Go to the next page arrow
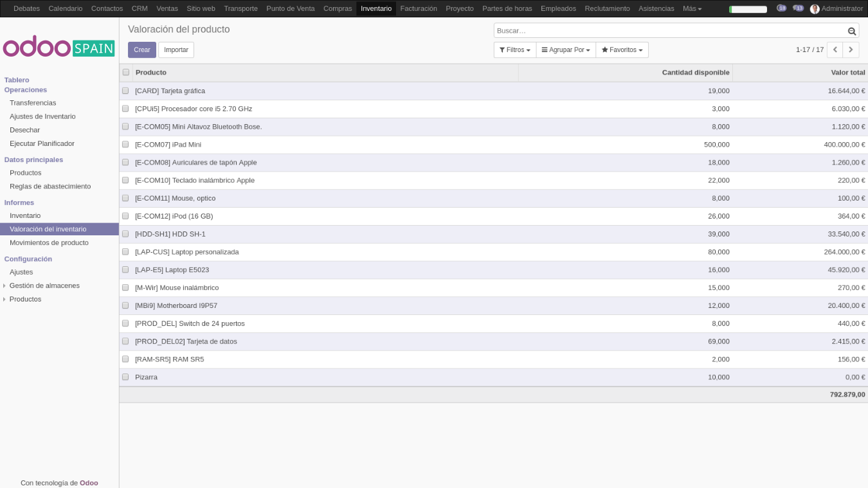Viewport: 868px width, 488px height. point(851,50)
